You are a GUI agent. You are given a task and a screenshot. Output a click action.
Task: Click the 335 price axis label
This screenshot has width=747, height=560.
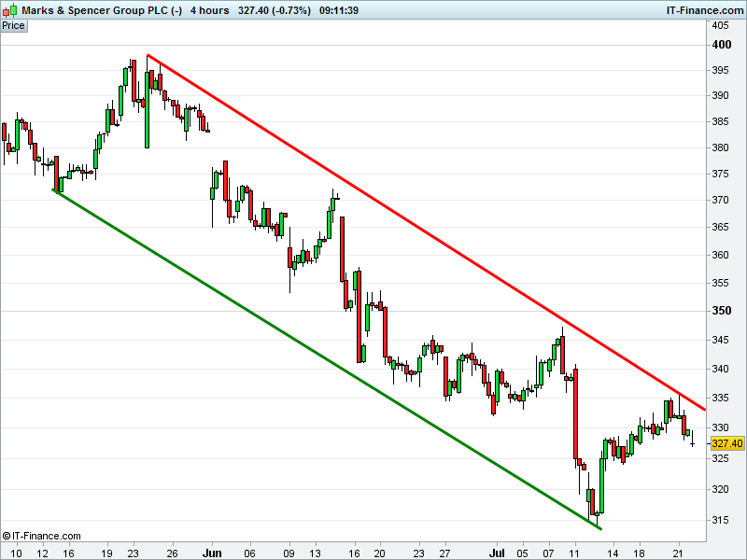[720, 398]
